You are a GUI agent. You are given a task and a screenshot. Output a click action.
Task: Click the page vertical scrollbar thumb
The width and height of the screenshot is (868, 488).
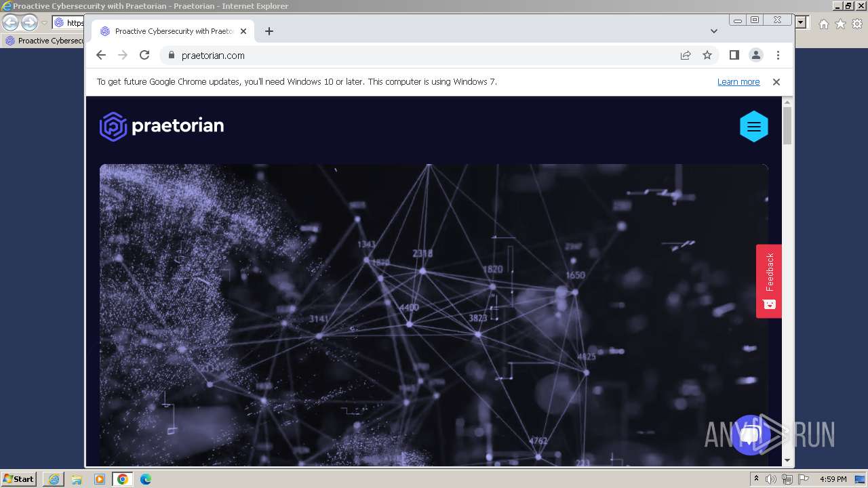tap(787, 125)
